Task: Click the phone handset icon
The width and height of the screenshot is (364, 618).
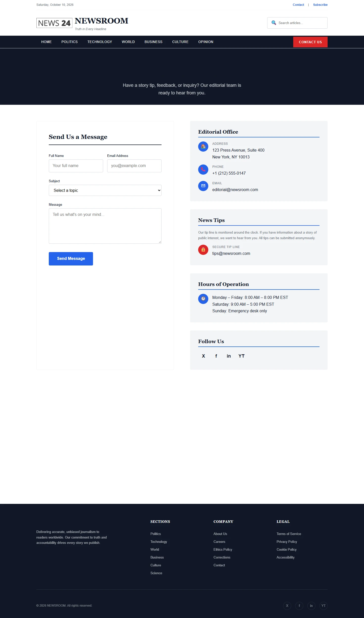Action: [203, 170]
